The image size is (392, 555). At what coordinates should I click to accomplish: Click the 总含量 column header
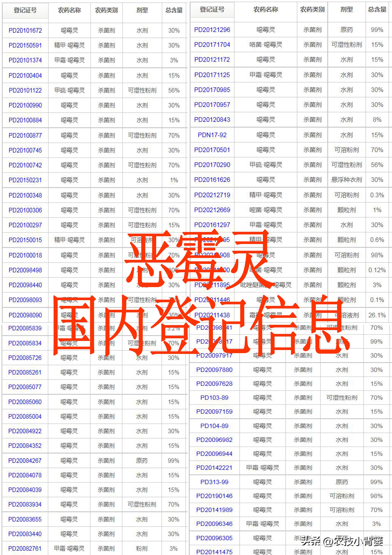[174, 10]
